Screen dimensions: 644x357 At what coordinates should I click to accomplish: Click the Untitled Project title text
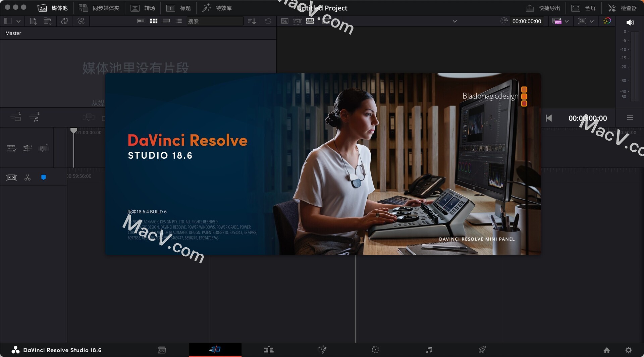[x=322, y=8]
